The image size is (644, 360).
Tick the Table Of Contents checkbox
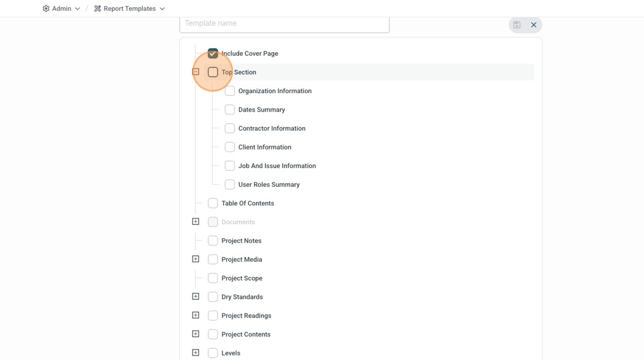point(213,203)
